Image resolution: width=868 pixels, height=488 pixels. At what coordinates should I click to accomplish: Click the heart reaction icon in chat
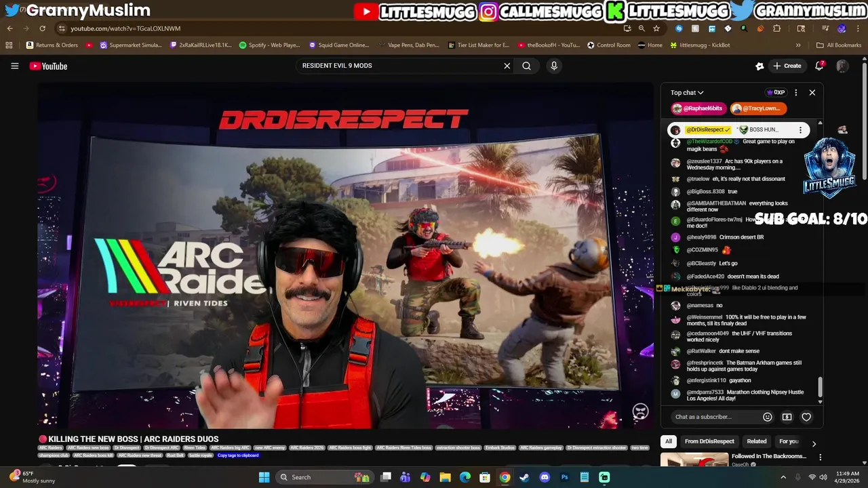coord(806,417)
